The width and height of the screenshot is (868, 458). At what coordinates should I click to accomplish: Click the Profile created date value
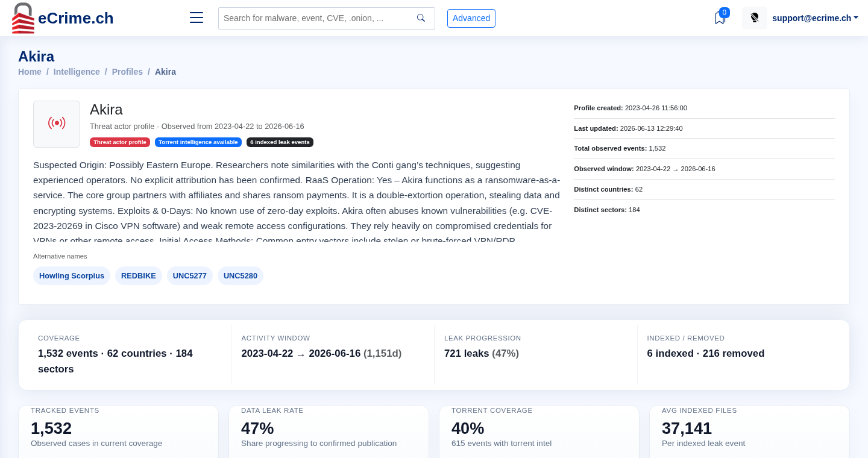[656, 108]
